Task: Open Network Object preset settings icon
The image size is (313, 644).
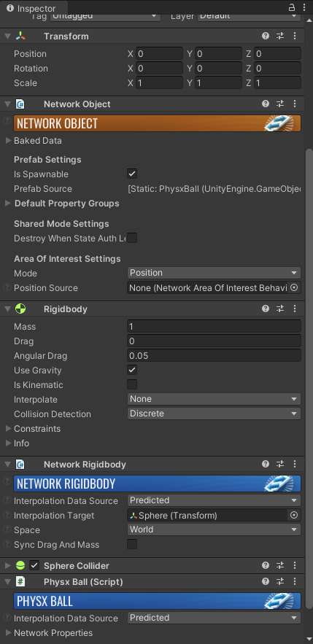Action: click(x=280, y=104)
